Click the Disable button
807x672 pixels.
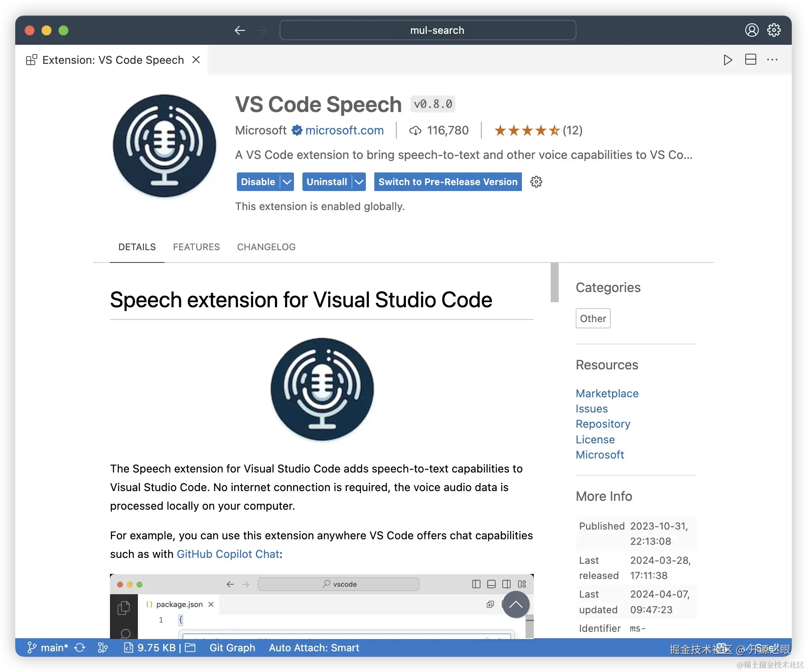258,182
